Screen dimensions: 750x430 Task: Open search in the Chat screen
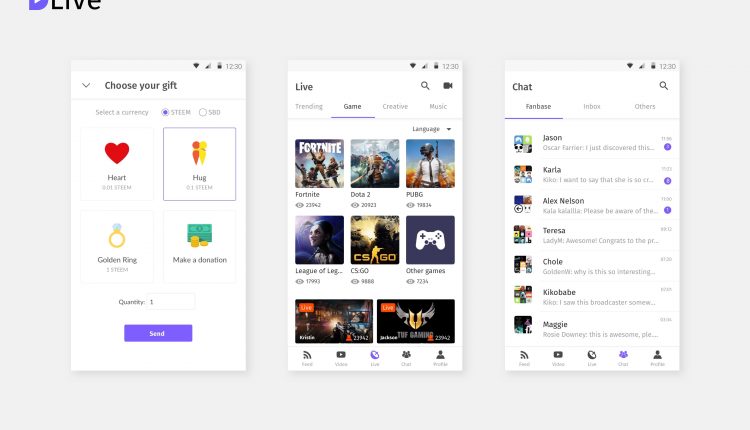click(x=663, y=86)
